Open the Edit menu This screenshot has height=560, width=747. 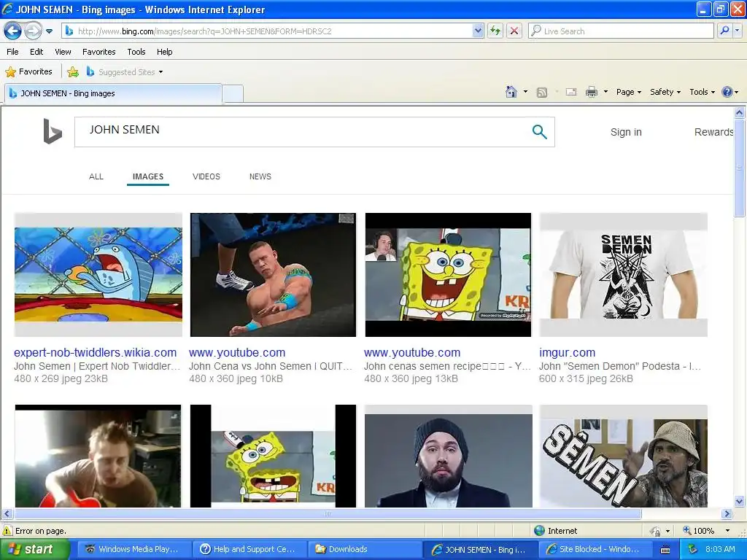tap(36, 52)
